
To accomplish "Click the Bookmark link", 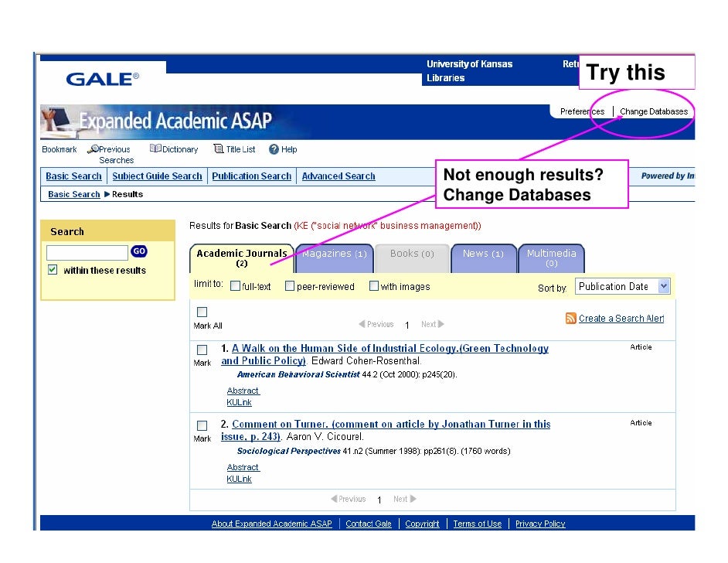I will click(x=59, y=149).
